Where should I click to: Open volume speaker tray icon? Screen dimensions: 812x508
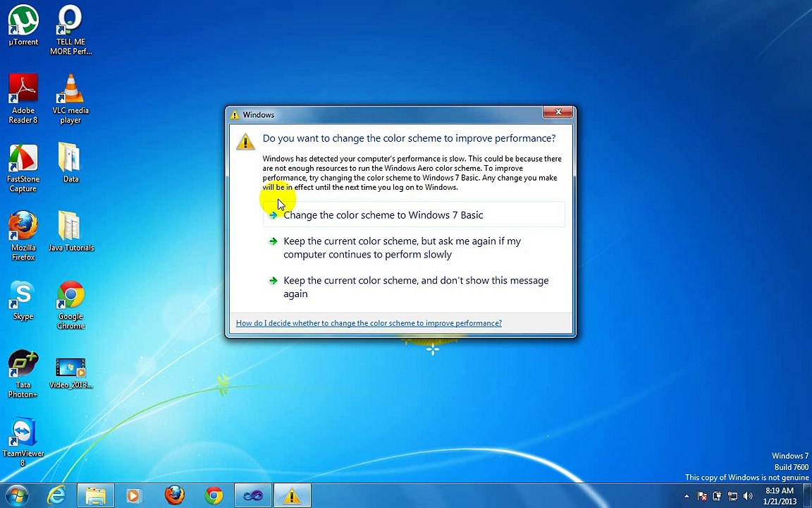(748, 496)
